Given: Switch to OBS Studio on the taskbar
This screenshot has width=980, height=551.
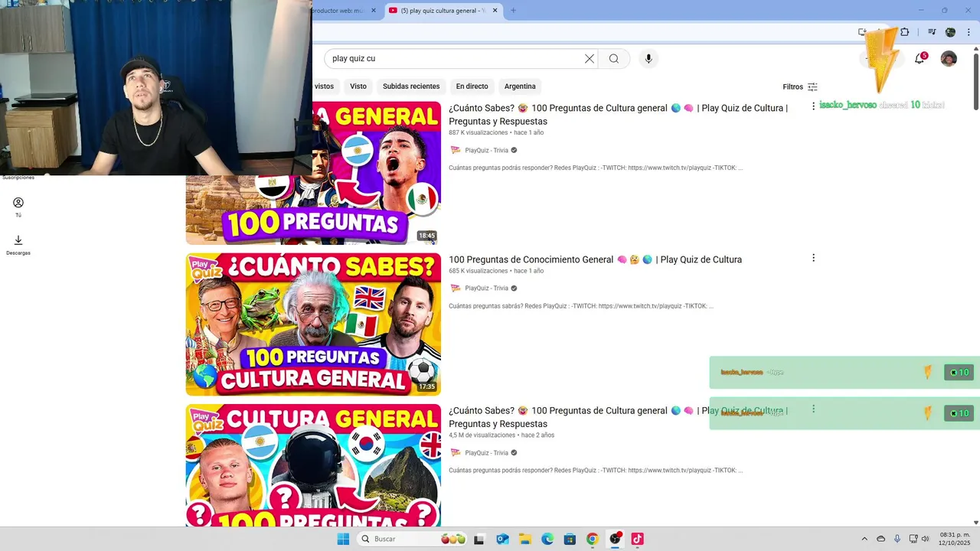Looking at the screenshot, I should point(615,539).
